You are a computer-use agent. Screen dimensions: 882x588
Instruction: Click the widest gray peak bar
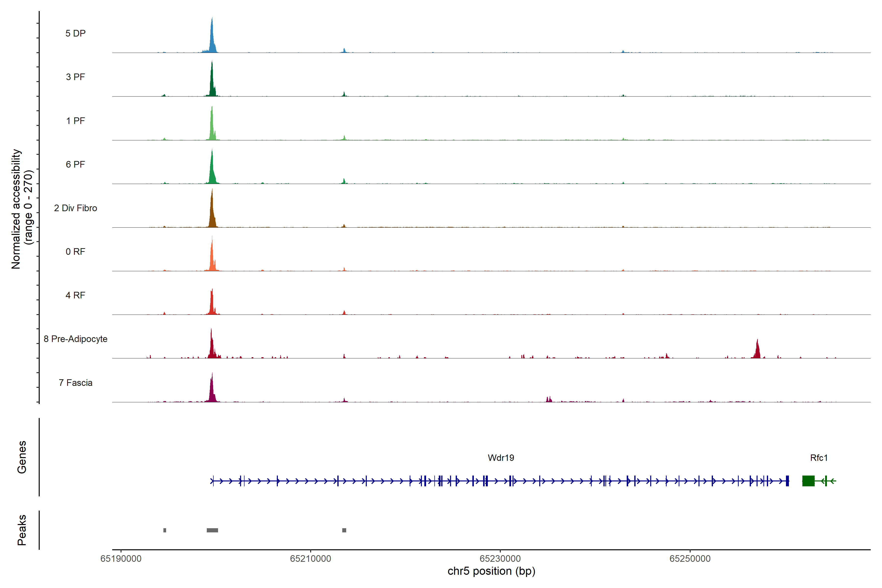212,530
